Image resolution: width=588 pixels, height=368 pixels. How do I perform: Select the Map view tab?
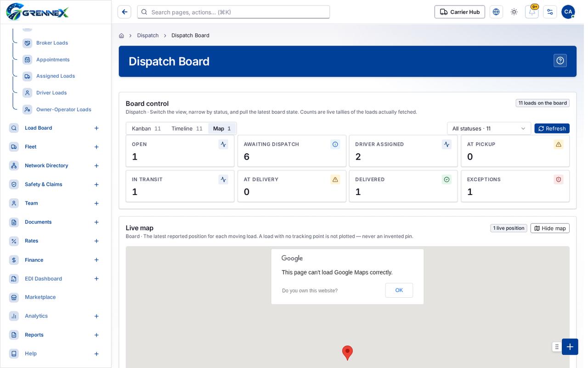click(222, 128)
